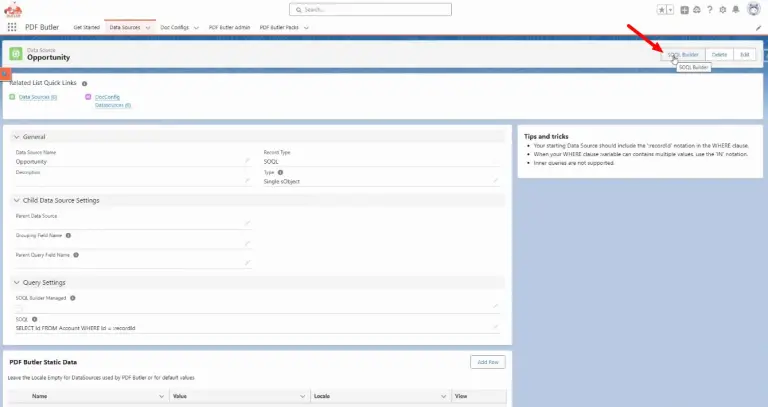Open Doc Configs tab dropdown chevron
This screenshot has width=768, height=407.
point(196,28)
